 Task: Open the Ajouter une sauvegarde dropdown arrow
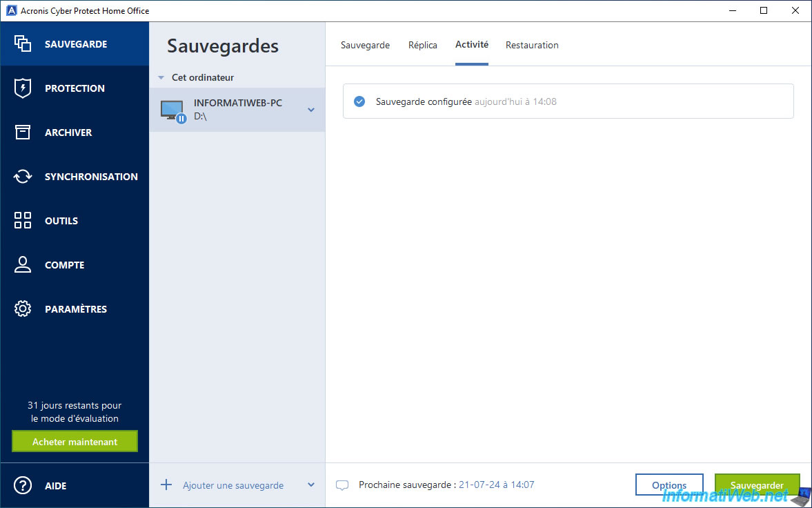(x=311, y=485)
